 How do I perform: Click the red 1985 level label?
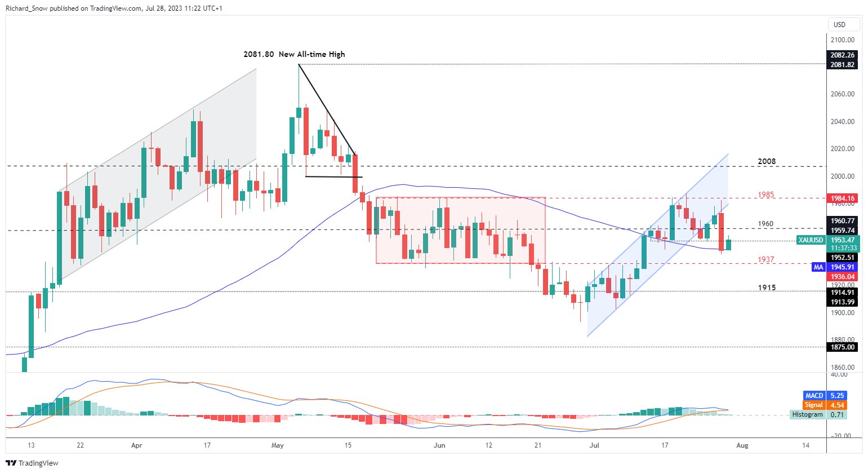click(x=765, y=194)
